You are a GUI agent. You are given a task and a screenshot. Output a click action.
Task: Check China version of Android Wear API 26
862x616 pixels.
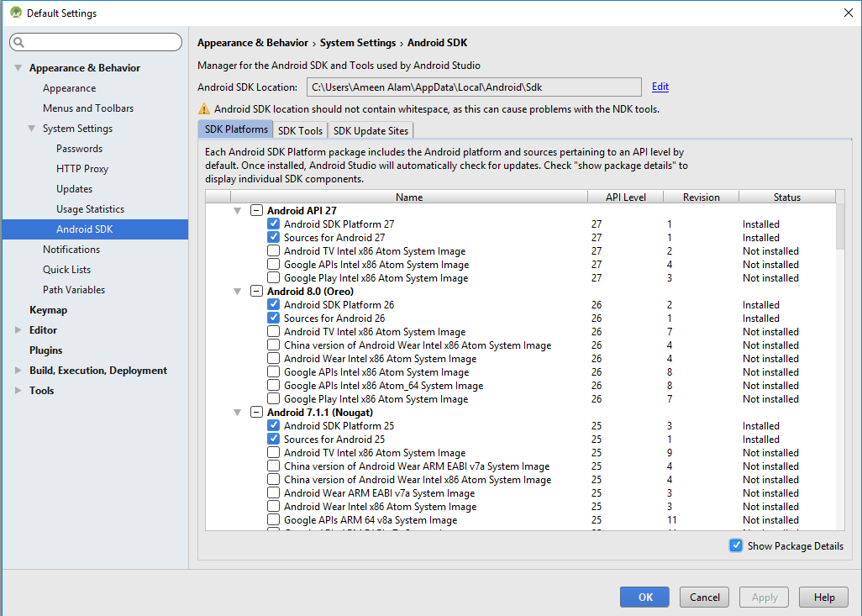273,345
